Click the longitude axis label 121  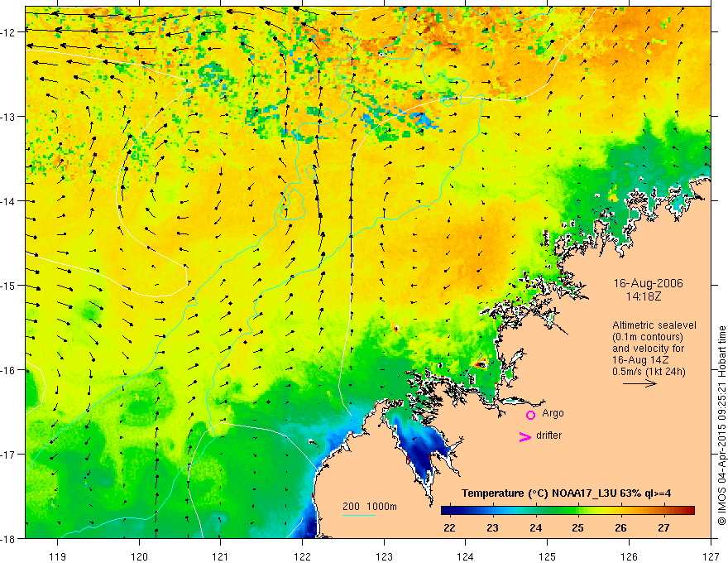click(x=221, y=556)
